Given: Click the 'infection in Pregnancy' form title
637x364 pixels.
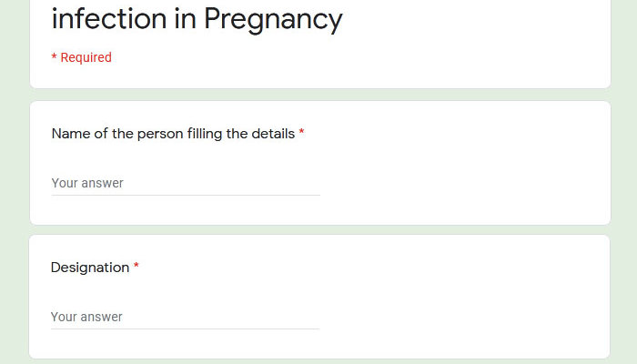Looking at the screenshot, I should [x=197, y=19].
